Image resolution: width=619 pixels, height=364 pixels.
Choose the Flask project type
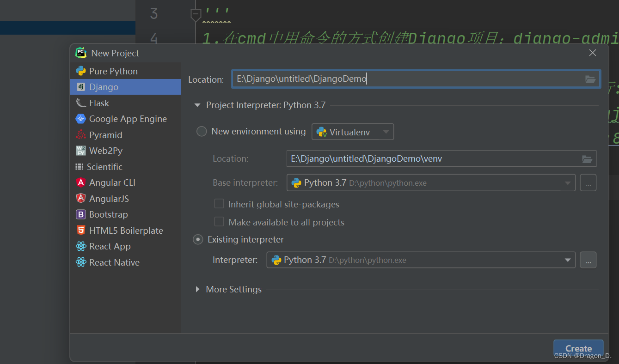125,103
